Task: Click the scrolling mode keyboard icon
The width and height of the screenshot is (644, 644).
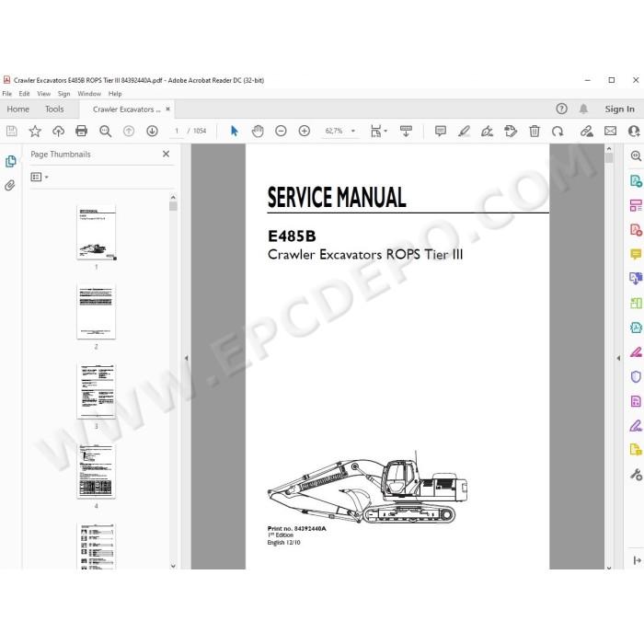Action: 406,131
